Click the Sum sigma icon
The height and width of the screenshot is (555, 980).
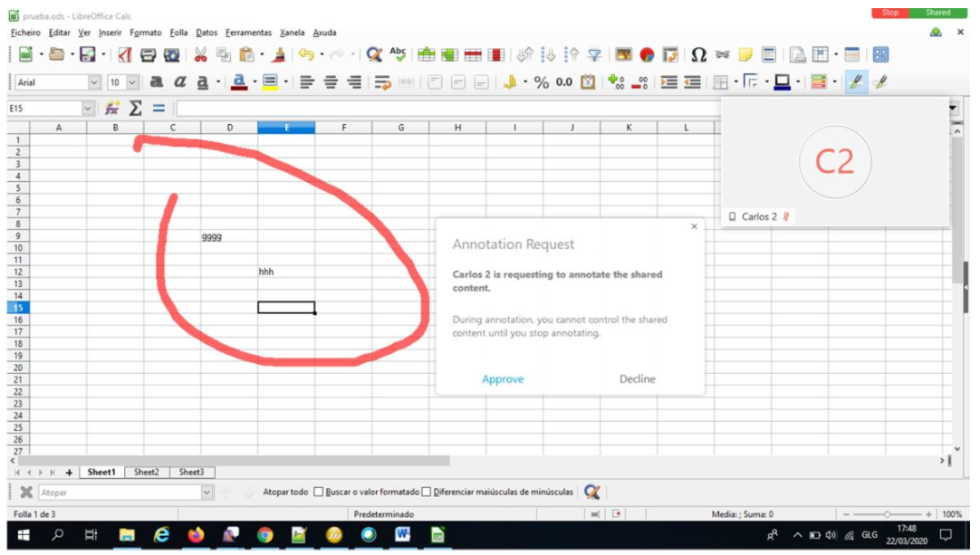135,109
